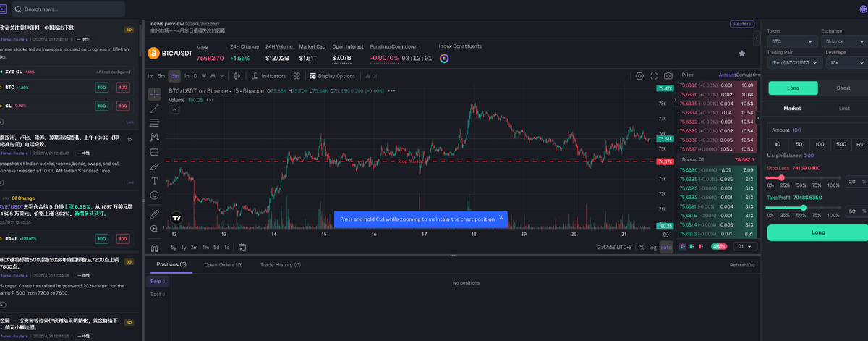This screenshot has width=868, height=341.
Task: Show buy and sell order book view
Action: tap(684, 246)
